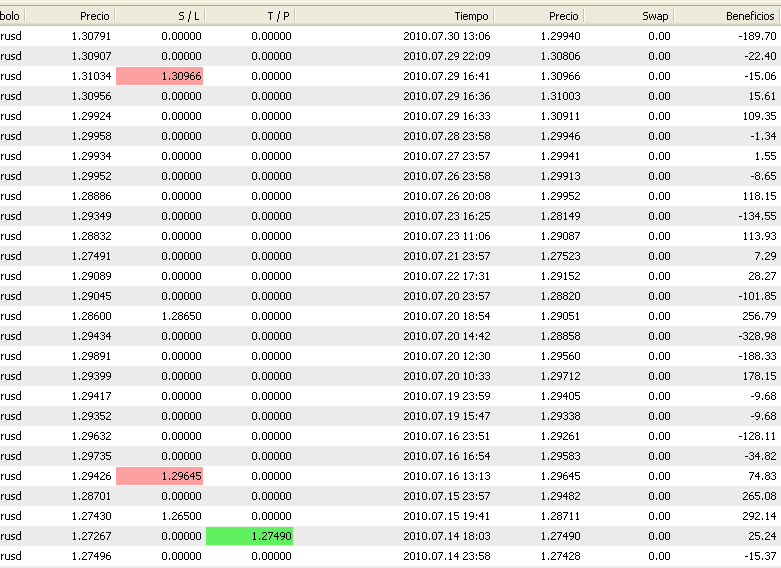
Task: Click the open price 1.30791
Action: (91, 36)
